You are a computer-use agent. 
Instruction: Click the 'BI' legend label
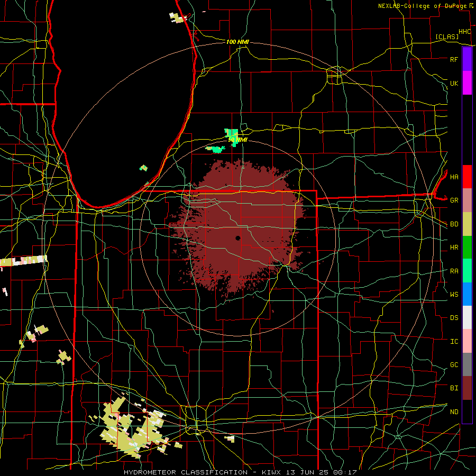pos(454,388)
